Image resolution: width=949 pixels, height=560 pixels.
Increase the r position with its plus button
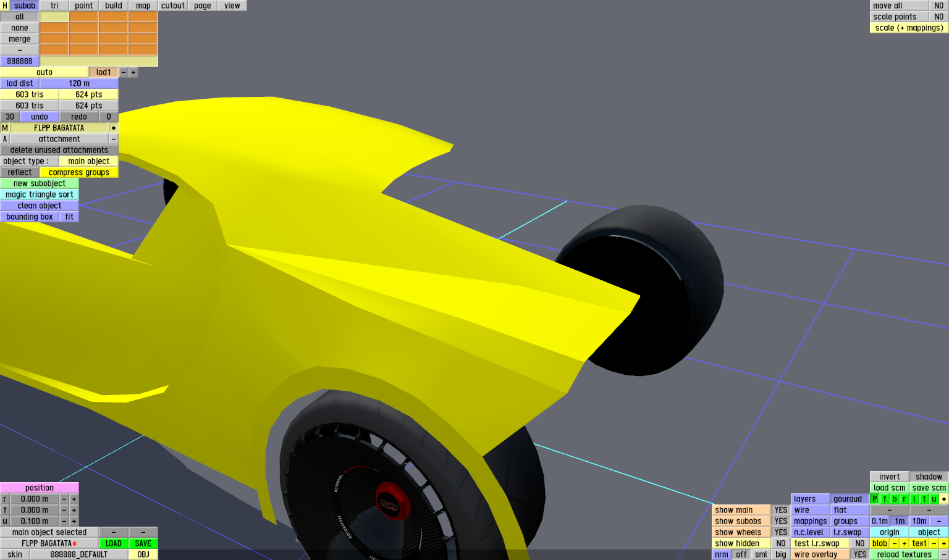(74, 499)
